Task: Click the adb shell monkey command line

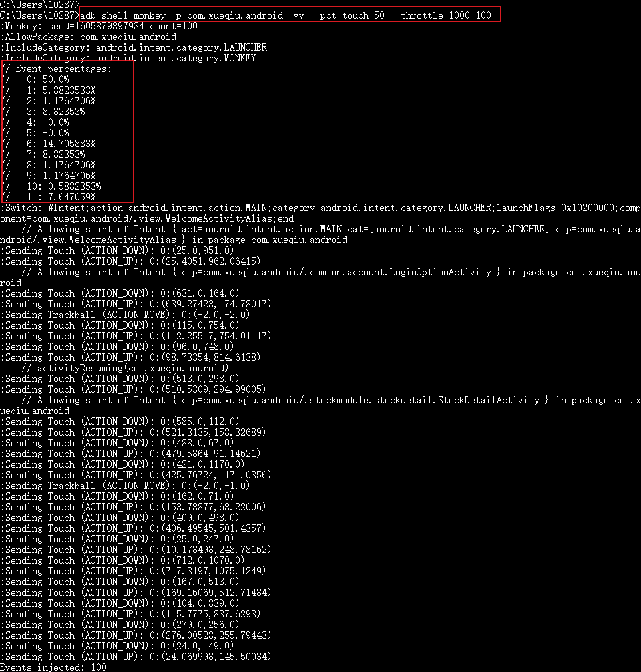Action: (286, 15)
